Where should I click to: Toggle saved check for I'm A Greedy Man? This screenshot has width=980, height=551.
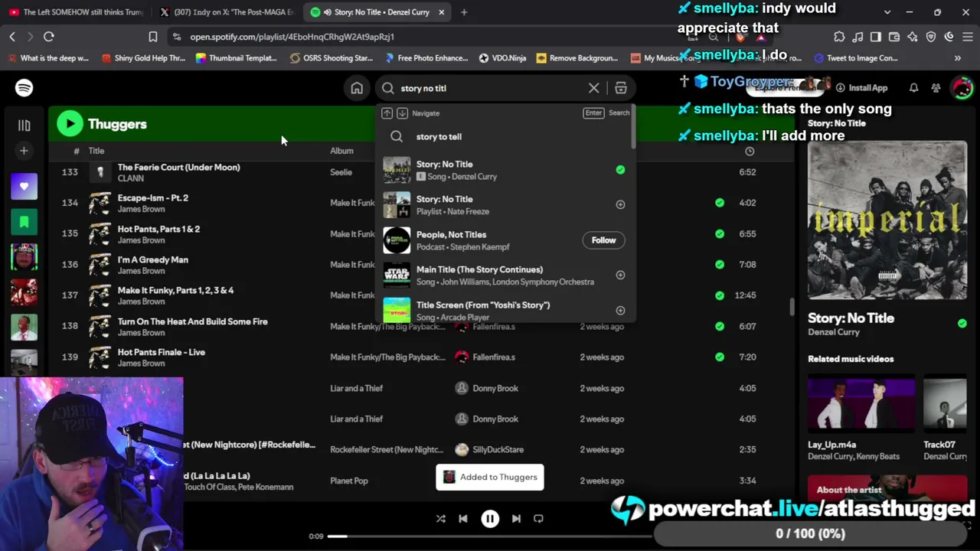coord(720,264)
